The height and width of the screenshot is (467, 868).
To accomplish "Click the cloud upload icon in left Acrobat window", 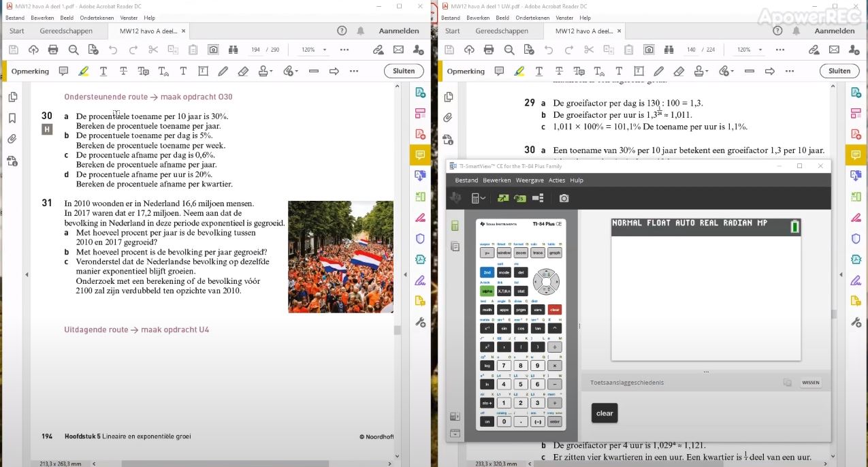I will coord(33,50).
